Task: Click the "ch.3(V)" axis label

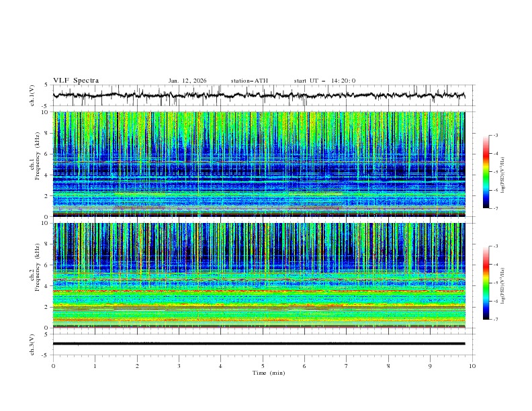Action: click(32, 345)
